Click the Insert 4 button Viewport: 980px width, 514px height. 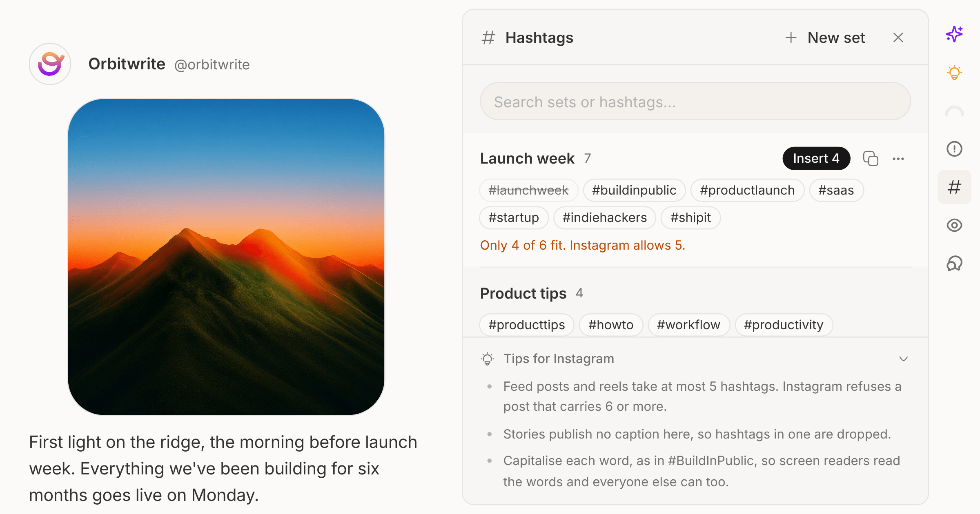(816, 158)
